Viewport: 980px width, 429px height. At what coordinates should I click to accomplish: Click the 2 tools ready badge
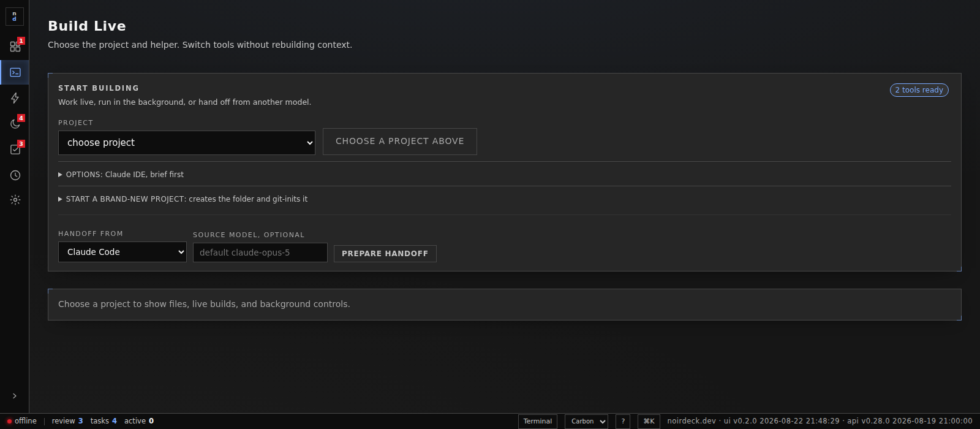point(919,90)
